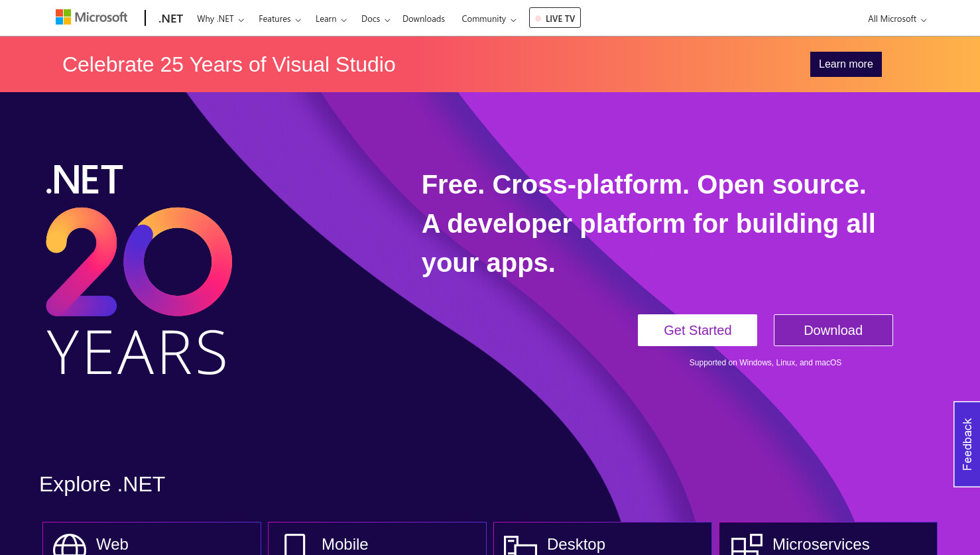Select the Mobile phone icon
The height and width of the screenshot is (555, 980).
294,545
